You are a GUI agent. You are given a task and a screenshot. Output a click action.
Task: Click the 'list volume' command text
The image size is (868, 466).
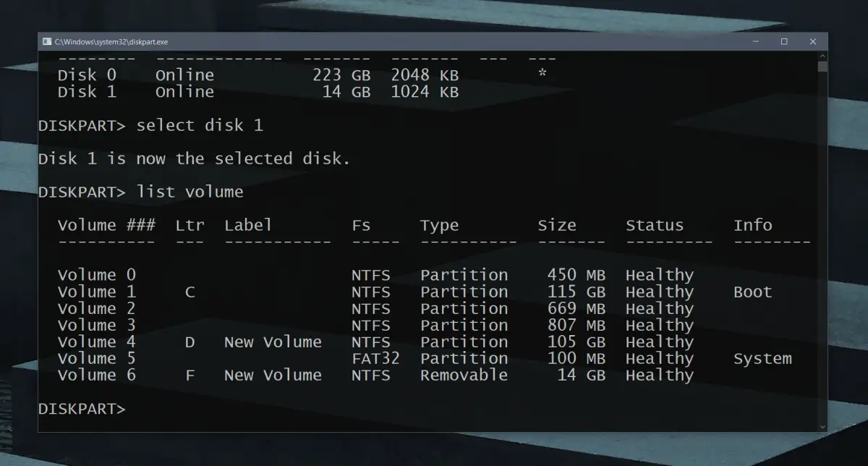tap(190, 192)
